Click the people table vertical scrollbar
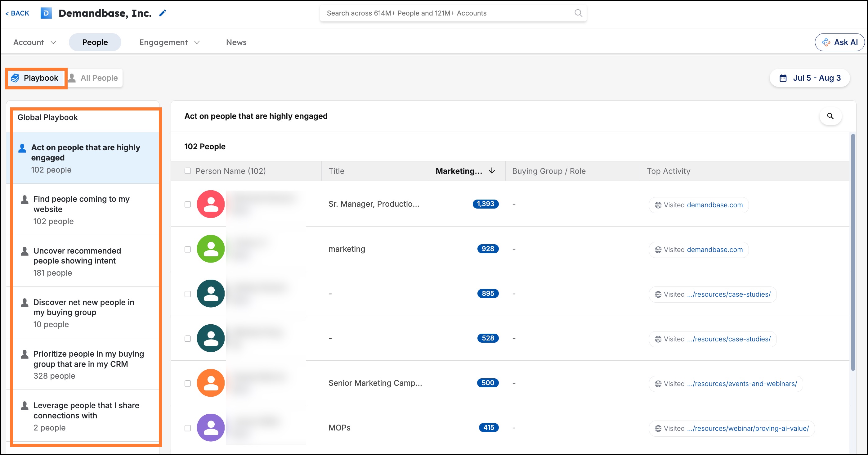 [x=853, y=253]
